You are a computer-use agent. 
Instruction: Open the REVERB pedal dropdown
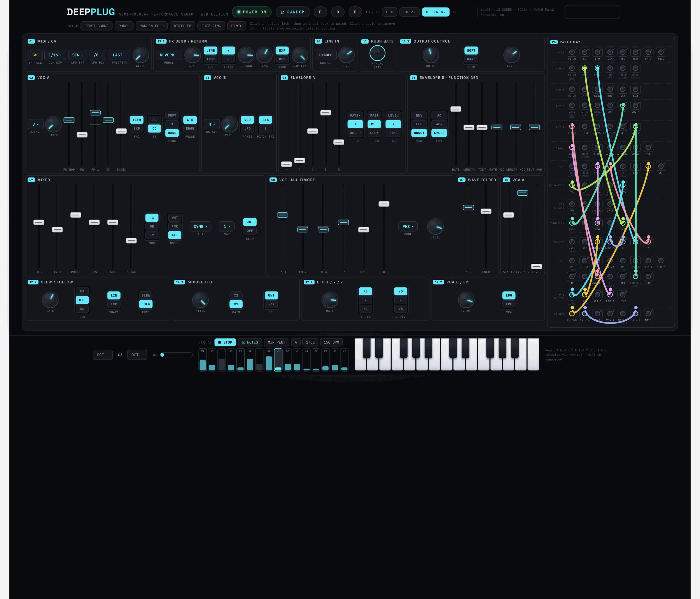pos(169,55)
